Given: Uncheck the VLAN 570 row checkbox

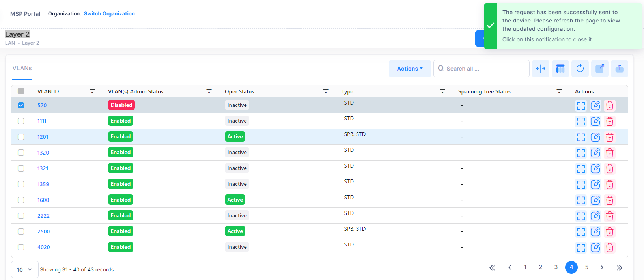Looking at the screenshot, I should [21, 105].
